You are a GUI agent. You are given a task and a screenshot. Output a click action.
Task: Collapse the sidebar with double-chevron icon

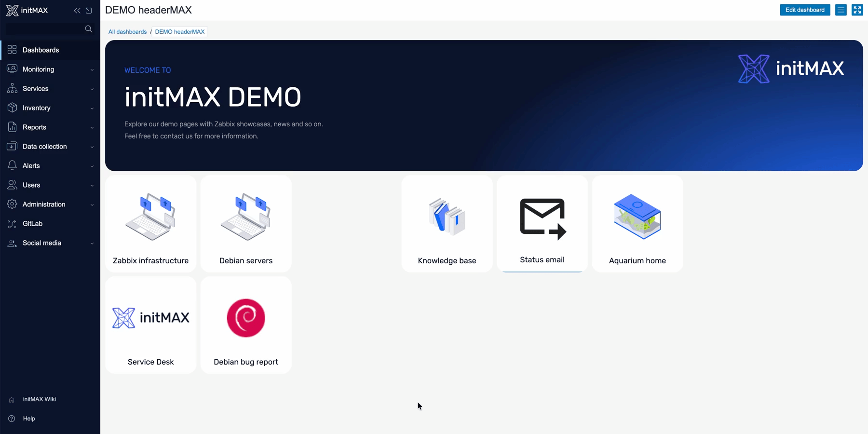click(77, 11)
